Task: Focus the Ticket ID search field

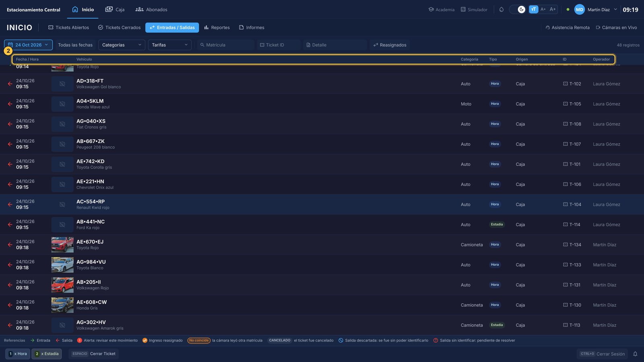Action: coord(279,45)
